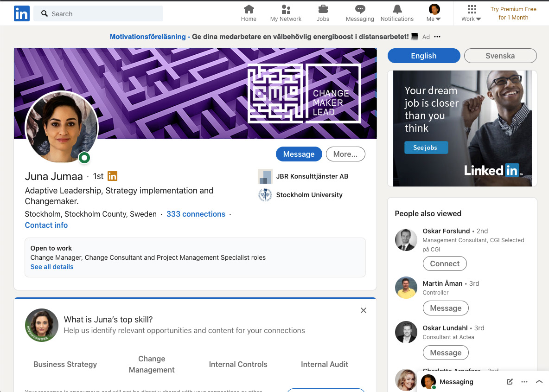This screenshot has width=549, height=392.
Task: Click Martin Åman's profile picture
Action: pyautogui.click(x=406, y=288)
